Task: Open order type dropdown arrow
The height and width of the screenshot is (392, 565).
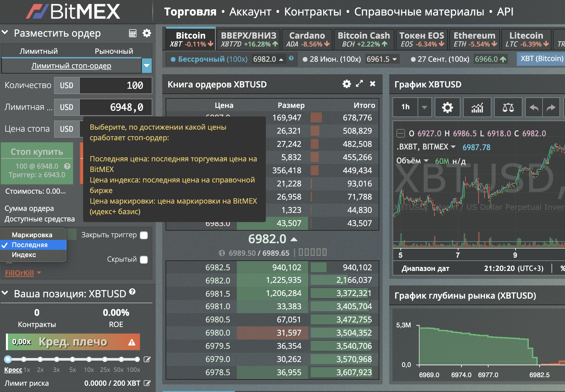Action: click(147, 66)
